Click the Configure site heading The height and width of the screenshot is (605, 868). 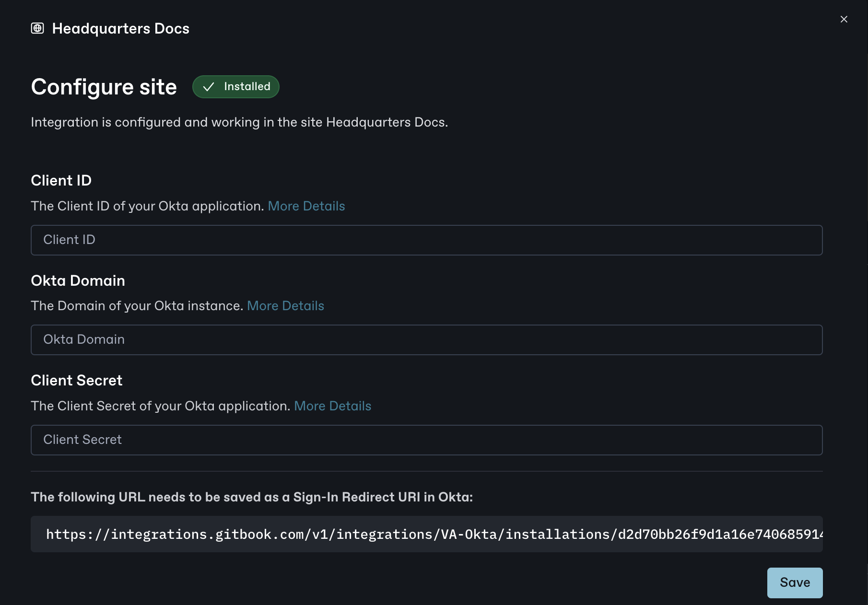click(104, 87)
